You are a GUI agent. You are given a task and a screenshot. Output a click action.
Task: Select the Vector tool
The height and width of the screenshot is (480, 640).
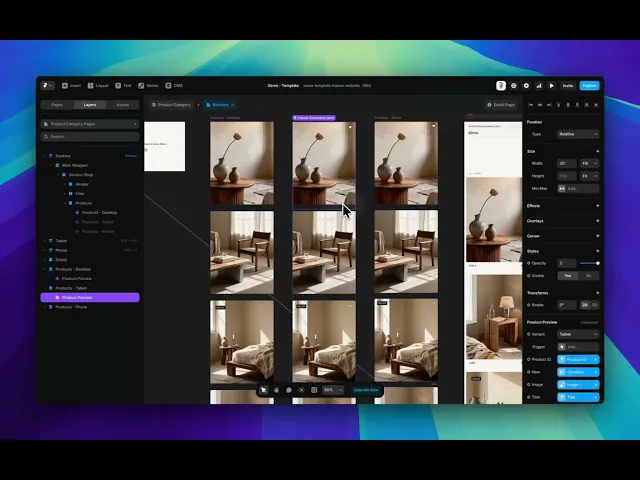click(148, 86)
